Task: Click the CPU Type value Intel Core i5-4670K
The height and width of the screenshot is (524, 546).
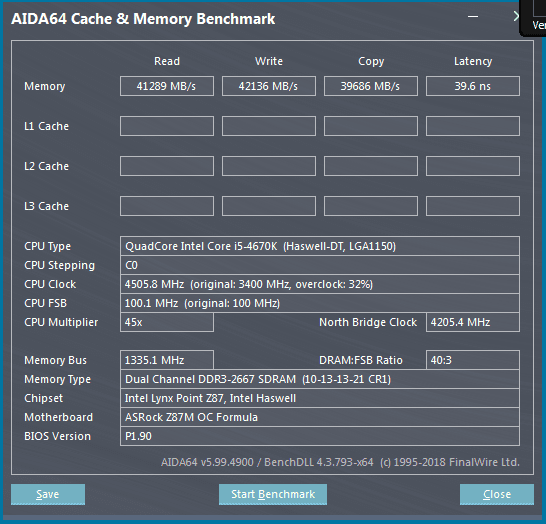Action: tap(320, 246)
